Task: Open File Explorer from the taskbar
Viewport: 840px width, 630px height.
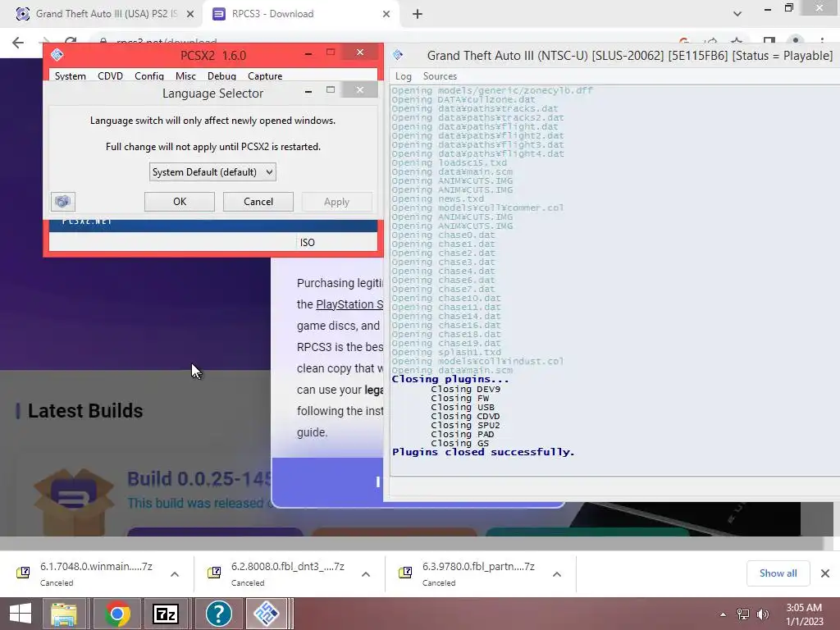Action: pos(64,614)
